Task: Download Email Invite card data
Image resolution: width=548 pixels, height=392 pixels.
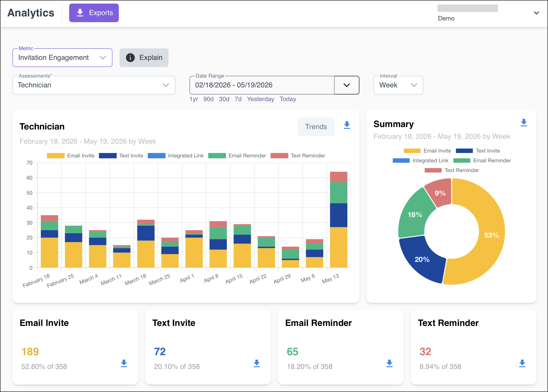Action: click(124, 363)
